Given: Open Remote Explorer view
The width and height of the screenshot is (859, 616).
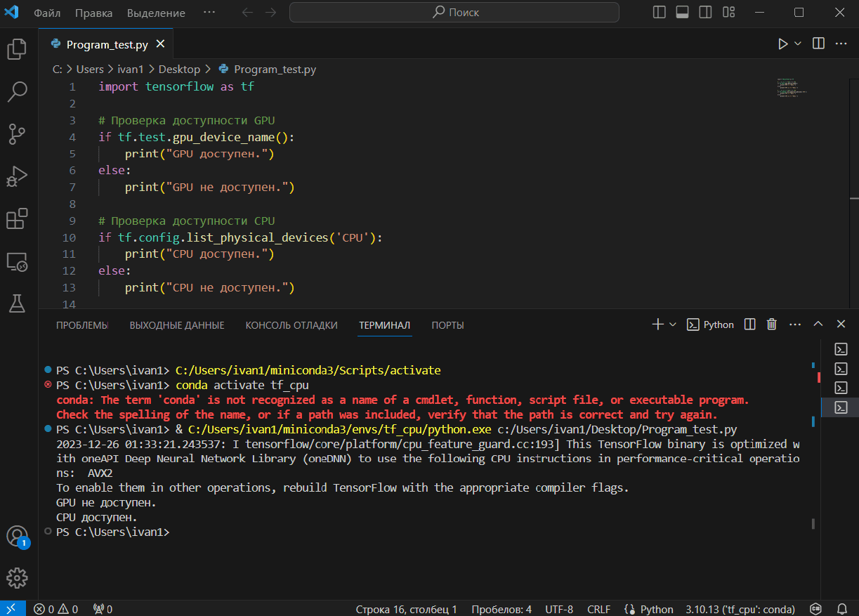Looking at the screenshot, I should click(x=17, y=262).
